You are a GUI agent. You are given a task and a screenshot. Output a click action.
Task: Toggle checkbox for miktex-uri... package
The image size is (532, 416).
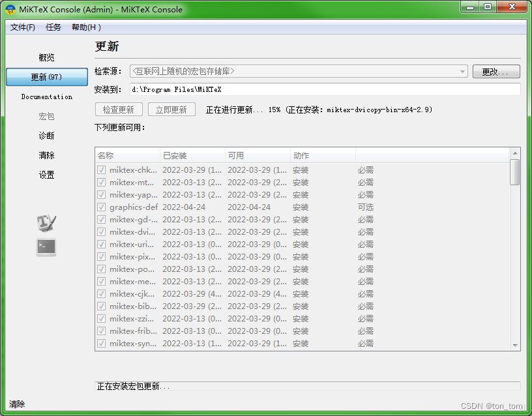(x=102, y=244)
